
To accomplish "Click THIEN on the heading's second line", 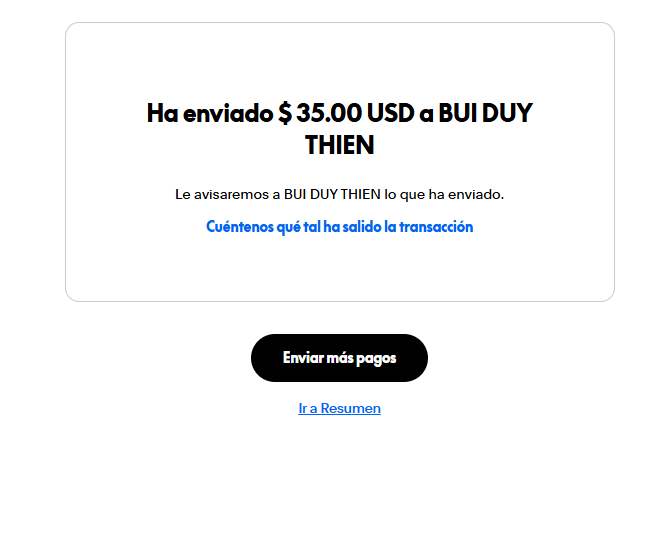I will [339, 145].
